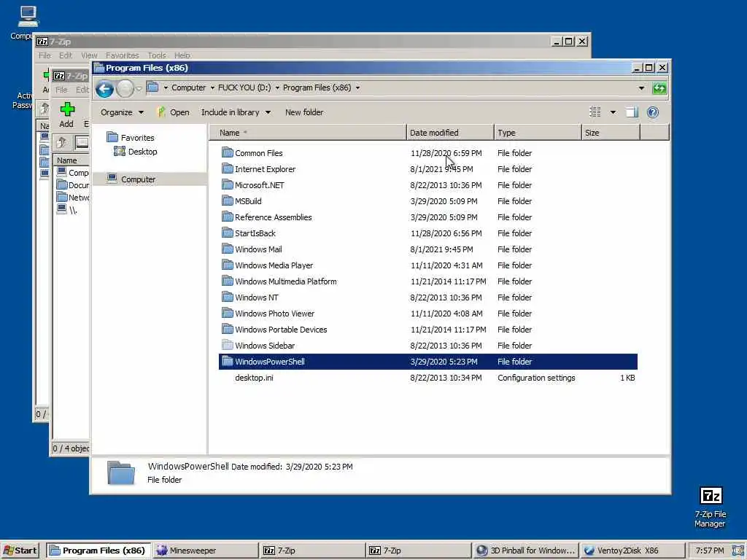Screen dimensions: 747x560
Task: Toggle the preview pane icon
Action: [x=632, y=112]
